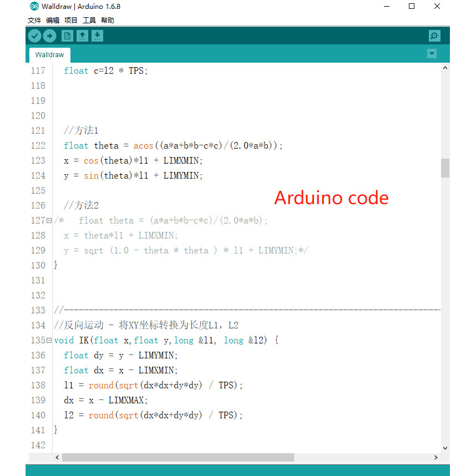Click the vertical scrollbar thumb
This screenshot has height=476, width=476.
(x=445, y=168)
